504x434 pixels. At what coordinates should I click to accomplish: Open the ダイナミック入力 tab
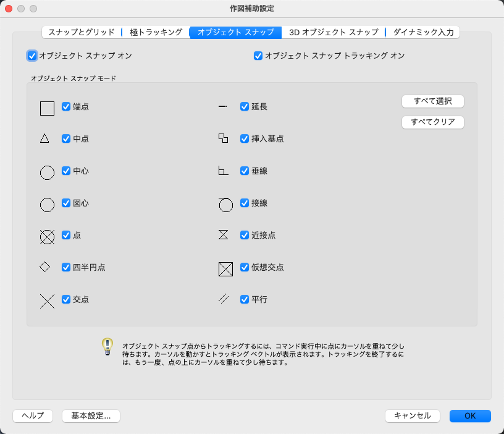click(423, 32)
